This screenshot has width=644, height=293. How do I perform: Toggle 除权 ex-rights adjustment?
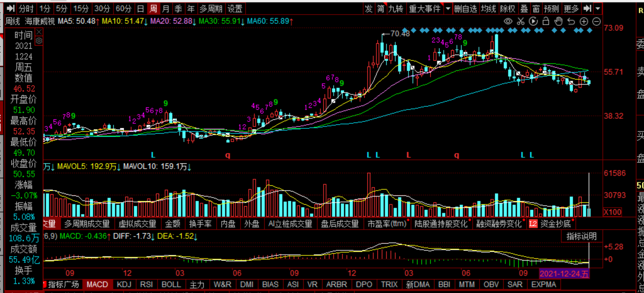point(508,8)
